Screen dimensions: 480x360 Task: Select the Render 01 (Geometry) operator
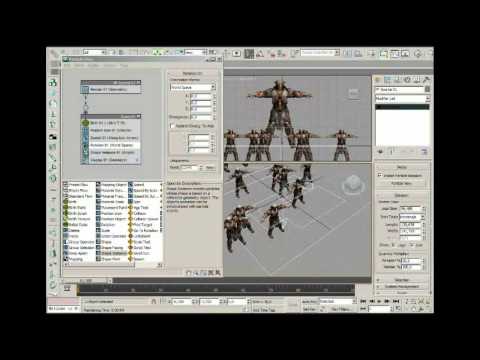111,89
